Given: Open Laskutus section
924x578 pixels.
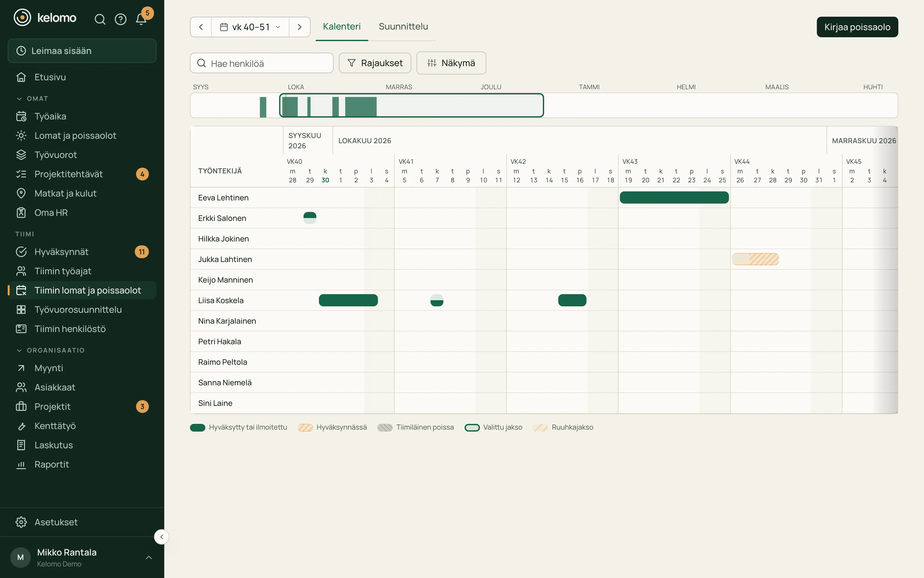Looking at the screenshot, I should point(82,445).
